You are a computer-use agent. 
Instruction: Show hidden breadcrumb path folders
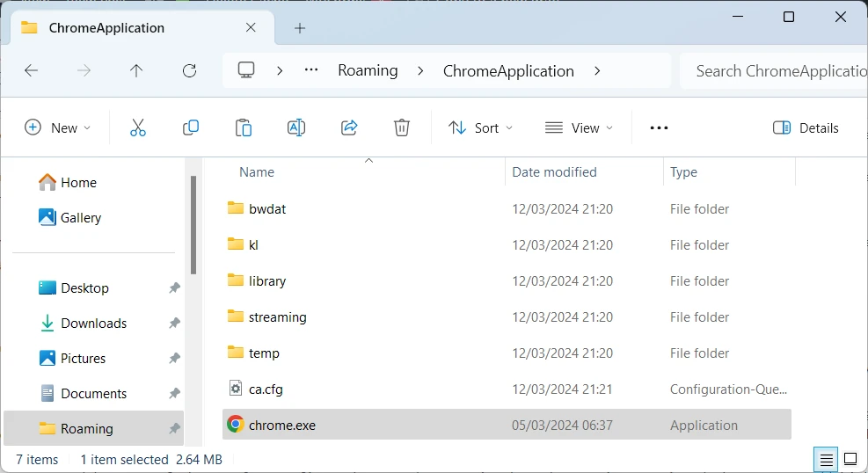coord(311,70)
